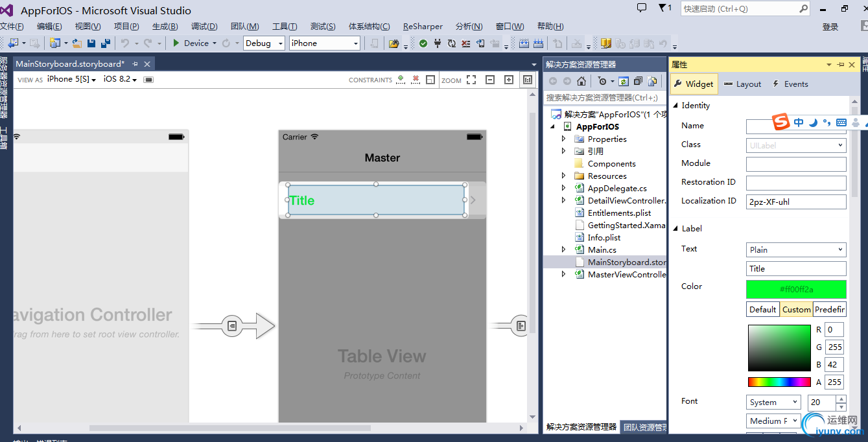868x442 pixels.
Task: Click the remove constraints red icon
Action: click(x=416, y=80)
